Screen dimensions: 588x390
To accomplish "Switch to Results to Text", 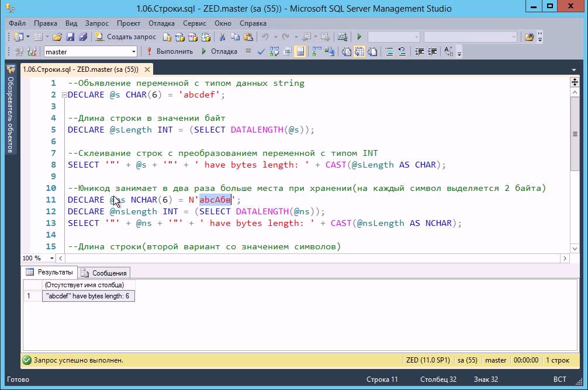I will click(x=347, y=52).
